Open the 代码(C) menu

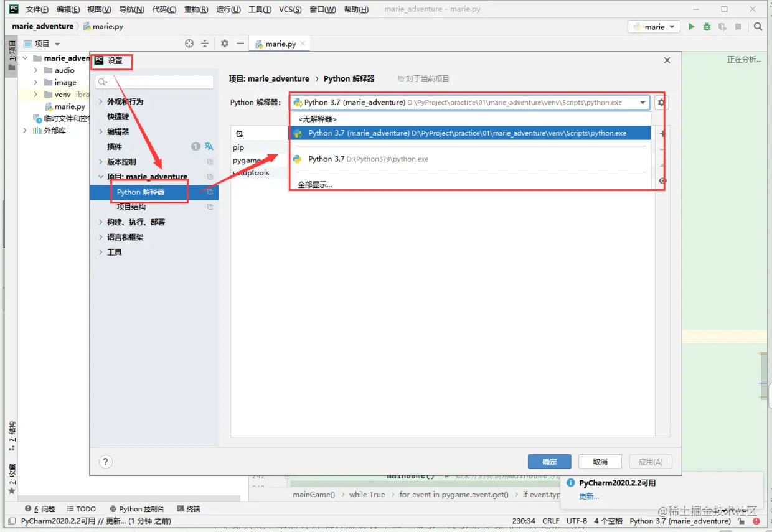[x=164, y=9]
